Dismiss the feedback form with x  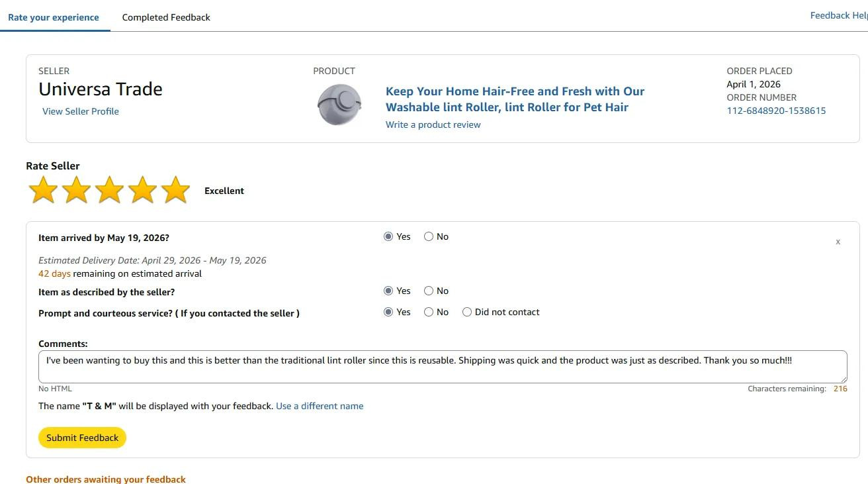838,242
